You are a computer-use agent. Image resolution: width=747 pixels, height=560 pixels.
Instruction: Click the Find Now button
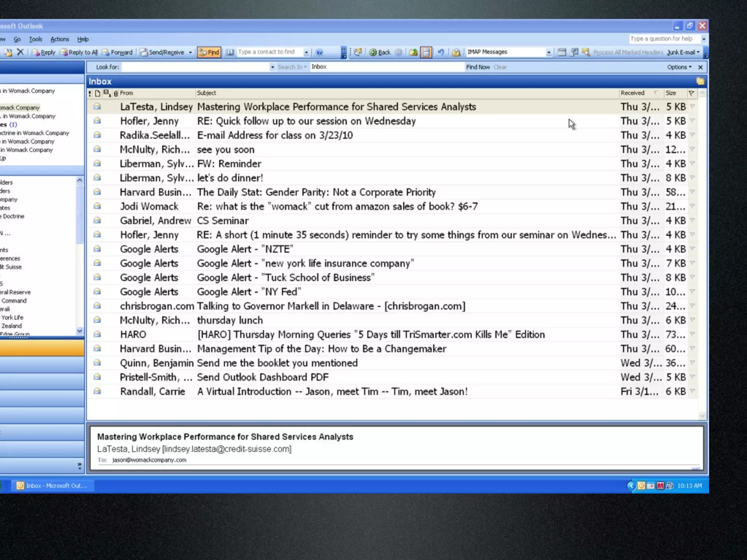(478, 67)
